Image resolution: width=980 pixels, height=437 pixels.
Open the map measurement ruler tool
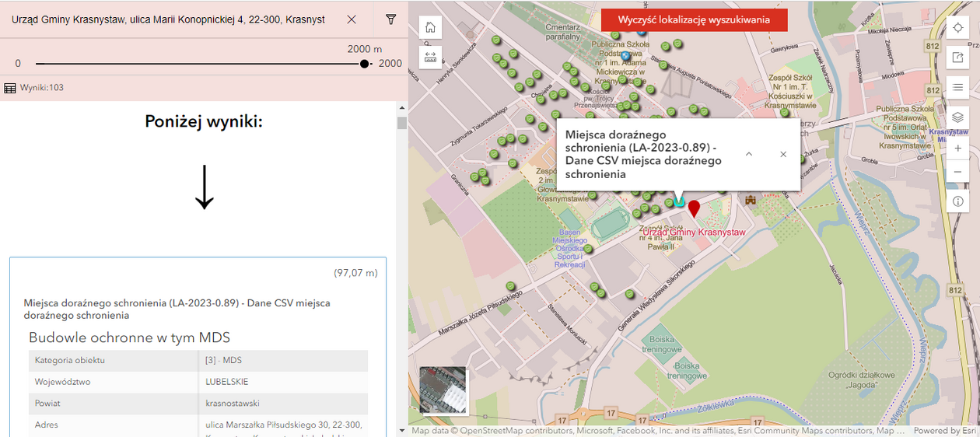430,57
